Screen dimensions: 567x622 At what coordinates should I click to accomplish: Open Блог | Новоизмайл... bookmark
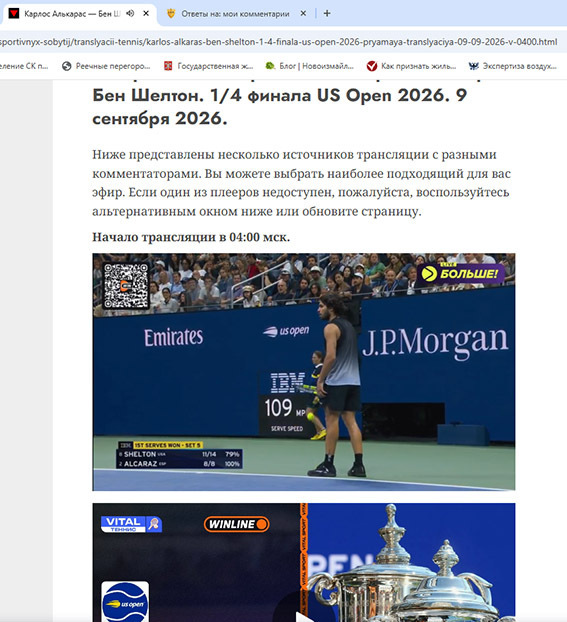point(309,66)
